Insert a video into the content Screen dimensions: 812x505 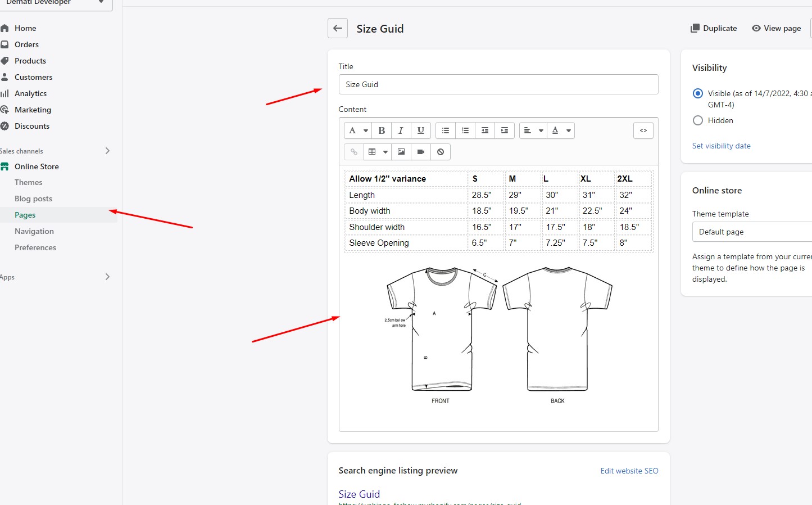point(421,152)
